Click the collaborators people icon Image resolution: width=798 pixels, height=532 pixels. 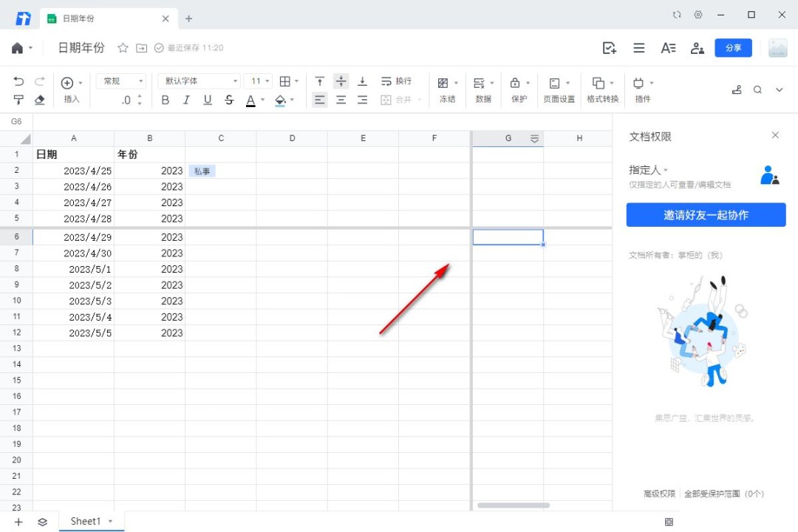point(697,48)
